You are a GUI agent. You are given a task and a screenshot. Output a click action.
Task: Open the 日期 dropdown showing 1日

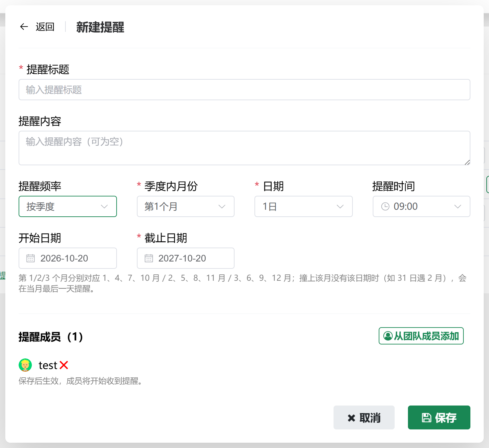304,206
